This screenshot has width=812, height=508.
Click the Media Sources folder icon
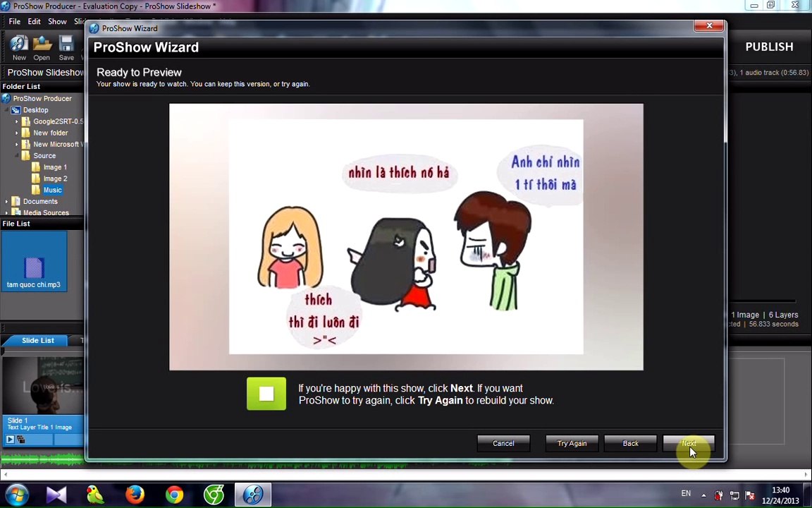pyautogui.click(x=16, y=212)
